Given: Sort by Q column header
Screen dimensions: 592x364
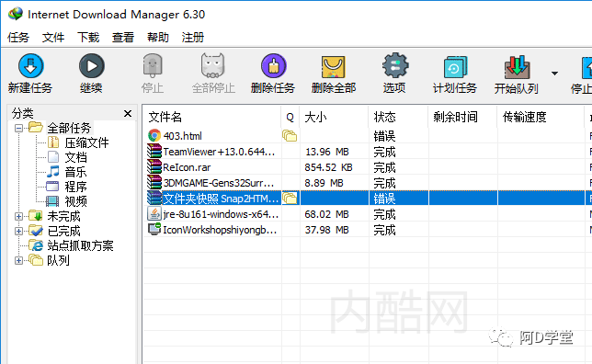Looking at the screenshot, I should tap(290, 117).
